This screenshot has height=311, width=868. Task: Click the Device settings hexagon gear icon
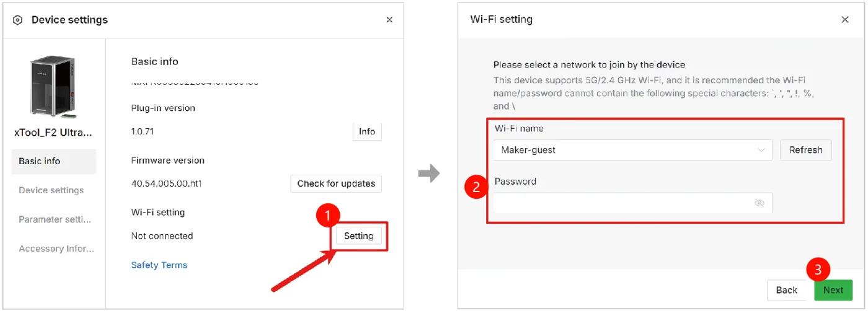point(18,20)
